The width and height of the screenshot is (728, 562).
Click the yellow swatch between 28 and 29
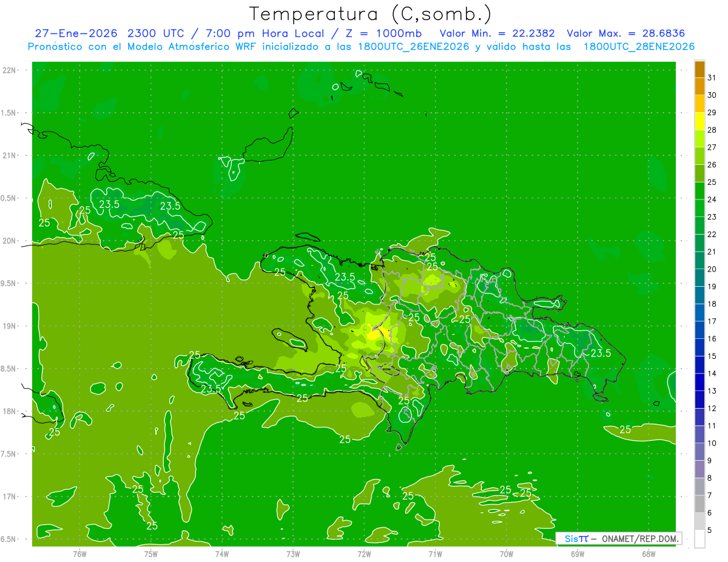(x=699, y=121)
